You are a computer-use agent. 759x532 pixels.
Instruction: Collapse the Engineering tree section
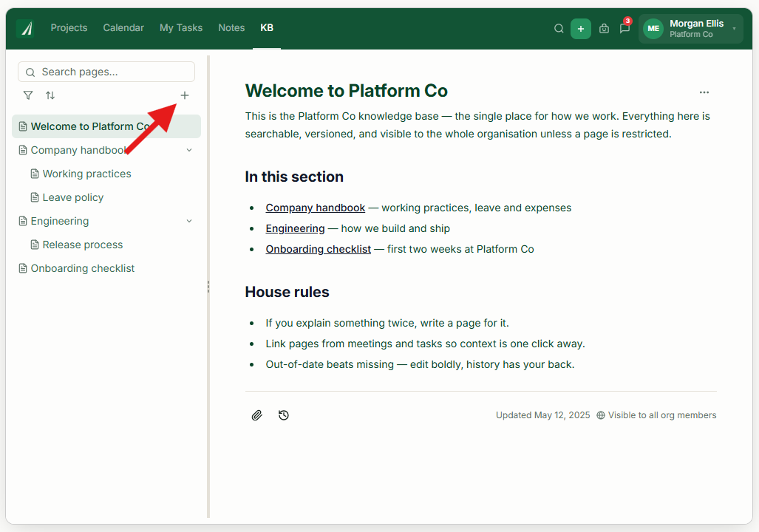click(x=189, y=221)
